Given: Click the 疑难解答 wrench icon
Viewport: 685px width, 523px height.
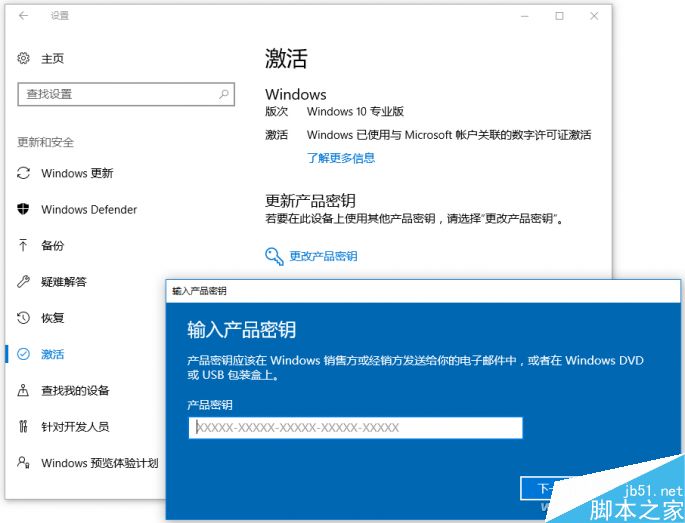Looking at the screenshot, I should pos(24,282).
